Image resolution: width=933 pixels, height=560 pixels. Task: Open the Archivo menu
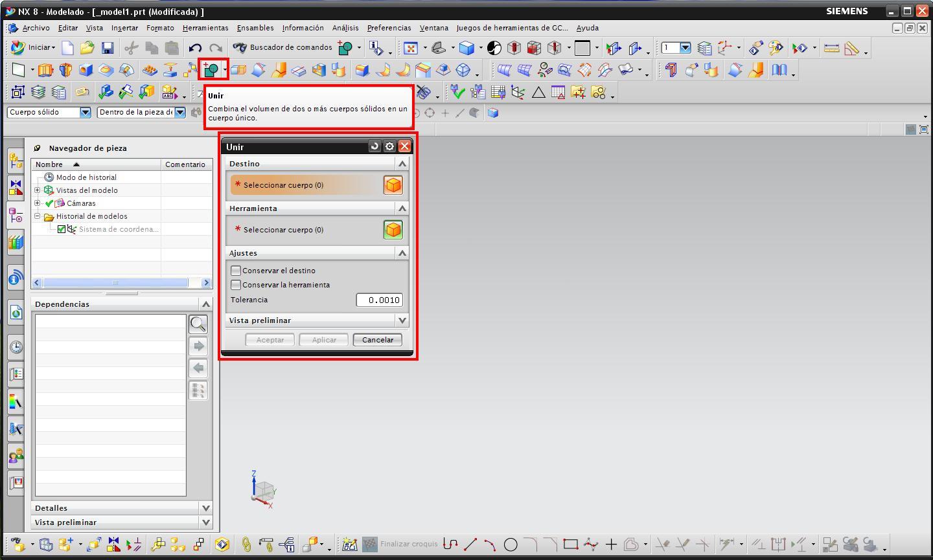[x=36, y=28]
